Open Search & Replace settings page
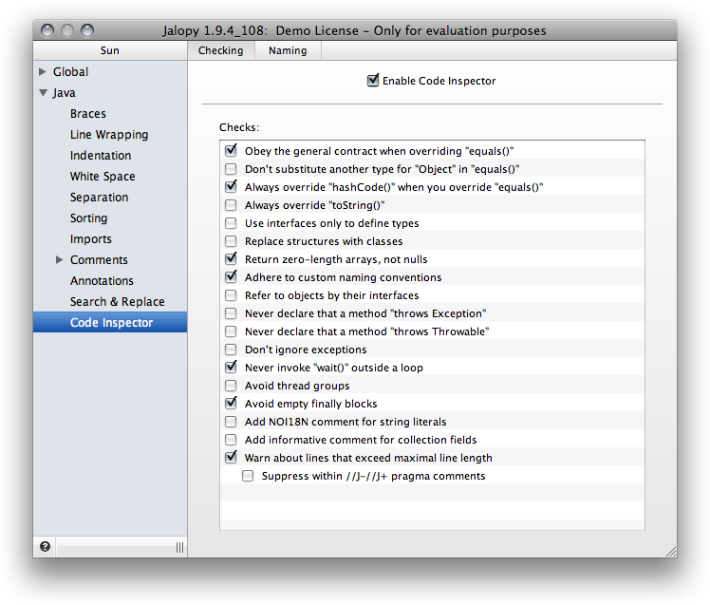 [117, 302]
